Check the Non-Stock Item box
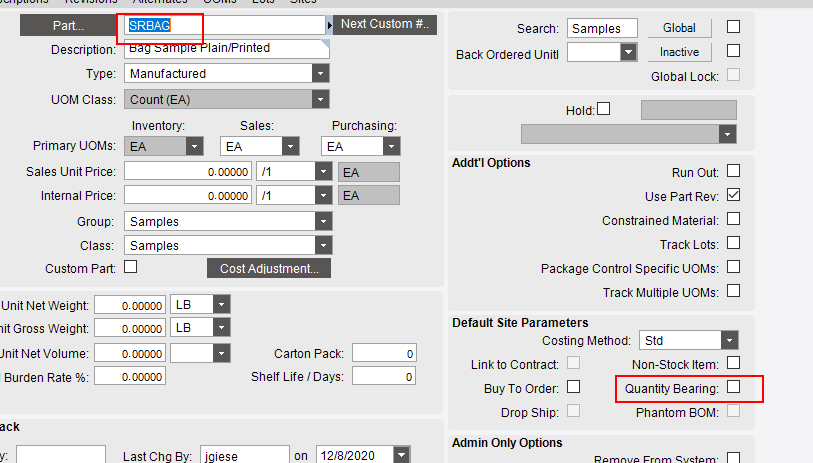 733,363
